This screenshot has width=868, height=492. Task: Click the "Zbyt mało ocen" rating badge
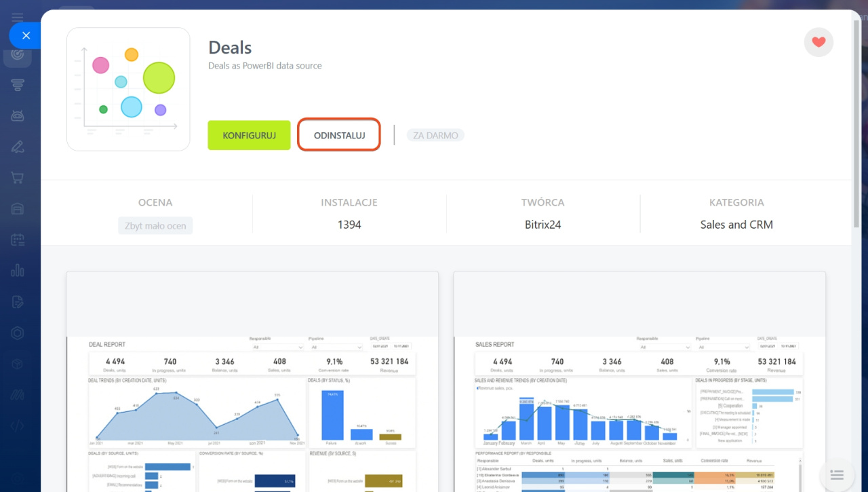[x=155, y=226]
